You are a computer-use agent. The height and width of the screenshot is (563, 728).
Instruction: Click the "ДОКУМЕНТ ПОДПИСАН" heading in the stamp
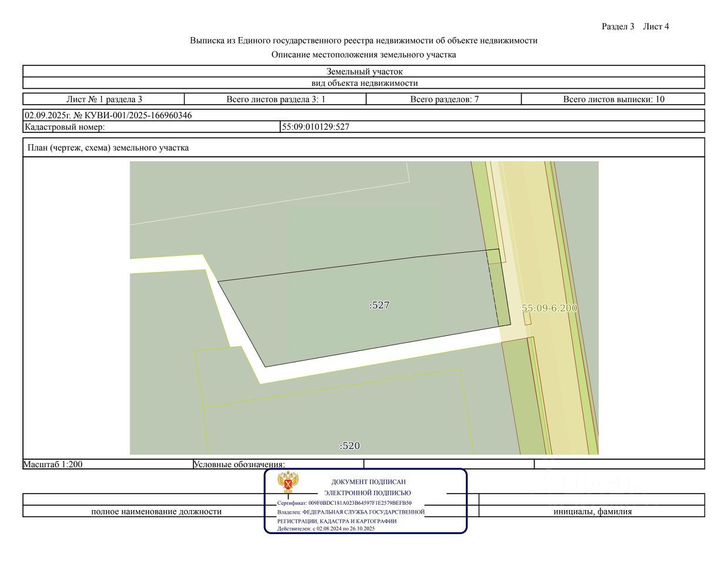(x=368, y=482)
